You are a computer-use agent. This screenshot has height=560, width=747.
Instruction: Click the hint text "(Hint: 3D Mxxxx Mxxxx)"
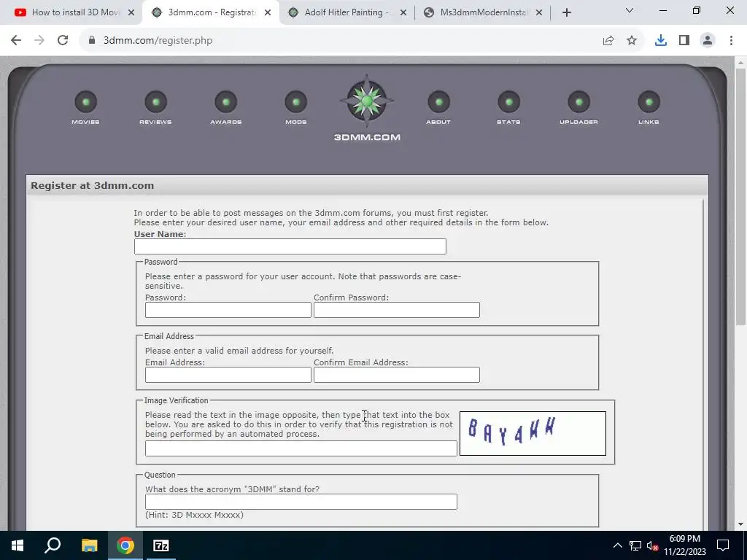point(194,515)
